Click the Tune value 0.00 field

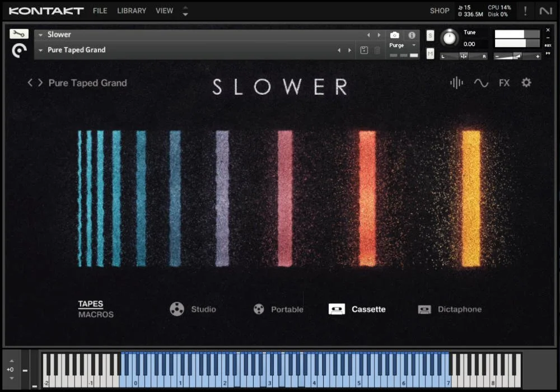pos(469,44)
